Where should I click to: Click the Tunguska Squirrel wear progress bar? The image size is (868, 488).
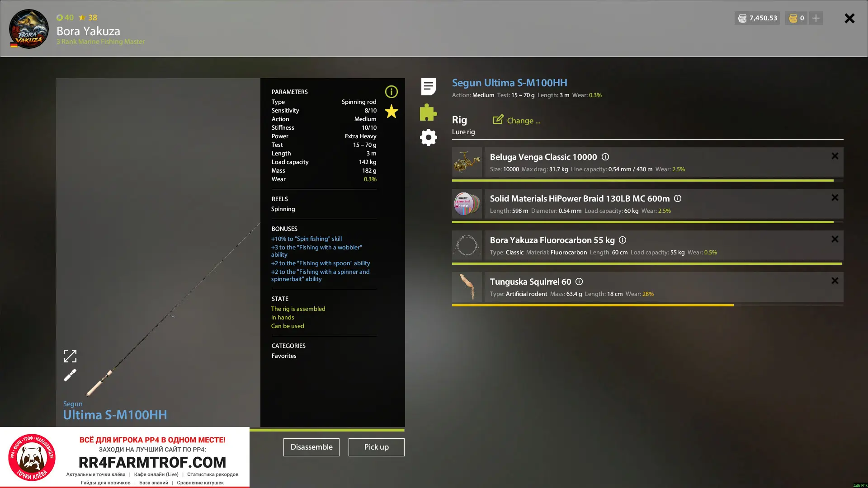coord(647,305)
